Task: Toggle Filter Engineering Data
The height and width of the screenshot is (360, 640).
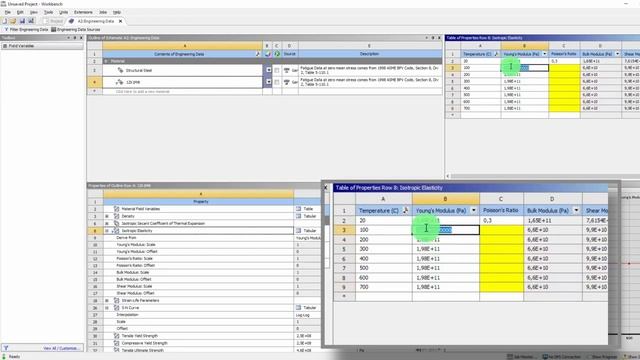Action: tap(26, 29)
